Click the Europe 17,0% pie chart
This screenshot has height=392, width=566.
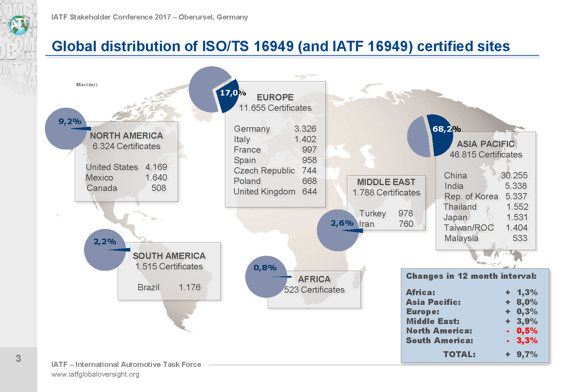point(214,90)
